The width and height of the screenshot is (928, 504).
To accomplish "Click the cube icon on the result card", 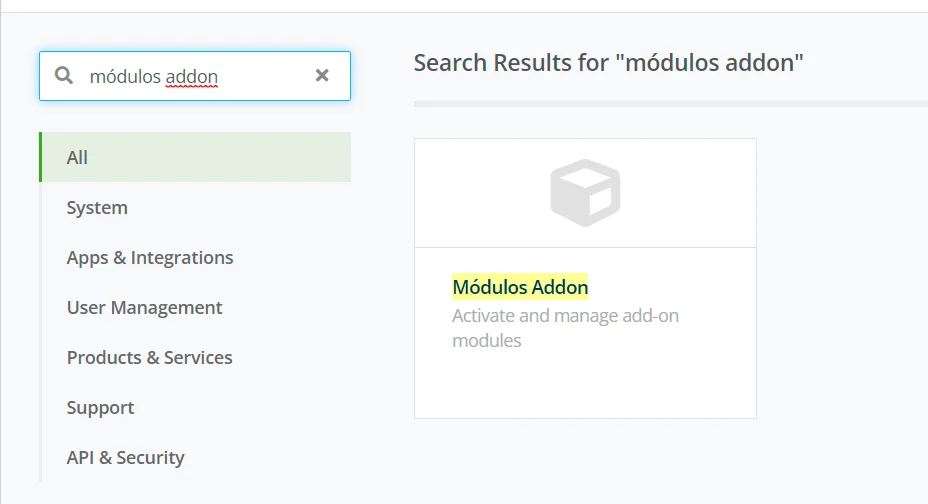I will point(585,192).
